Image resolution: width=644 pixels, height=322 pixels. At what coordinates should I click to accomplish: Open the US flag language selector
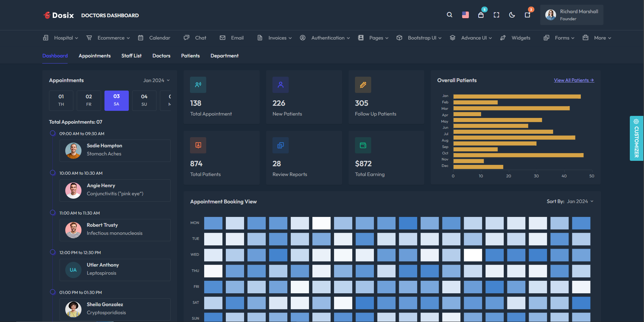point(466,15)
